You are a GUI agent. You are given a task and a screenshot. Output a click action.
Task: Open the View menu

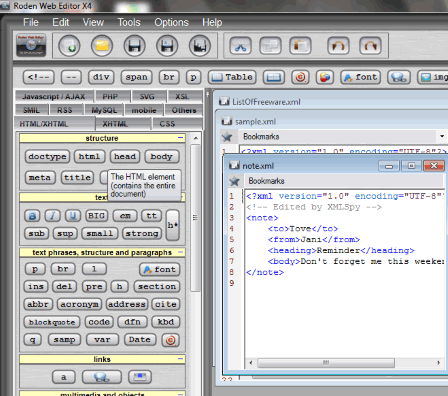coord(93,22)
